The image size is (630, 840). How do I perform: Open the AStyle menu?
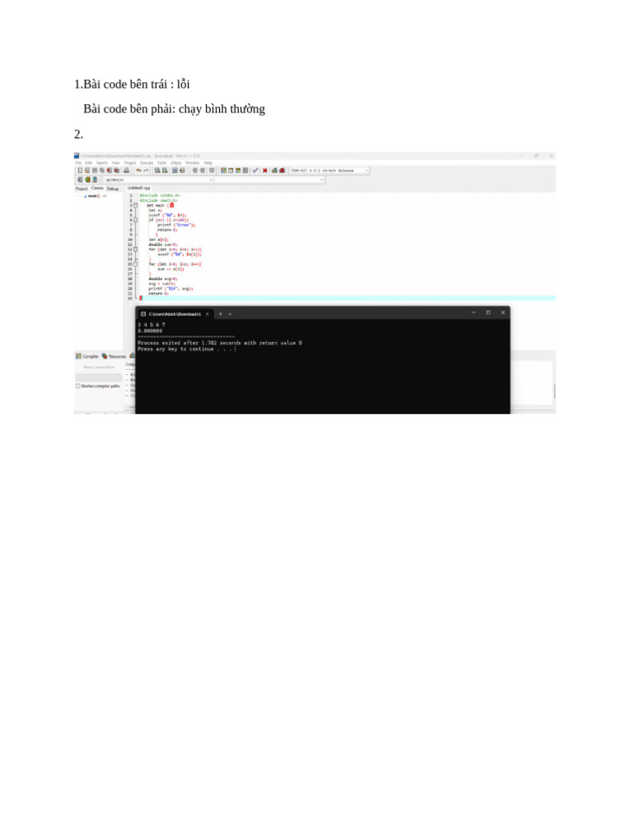tap(176, 163)
